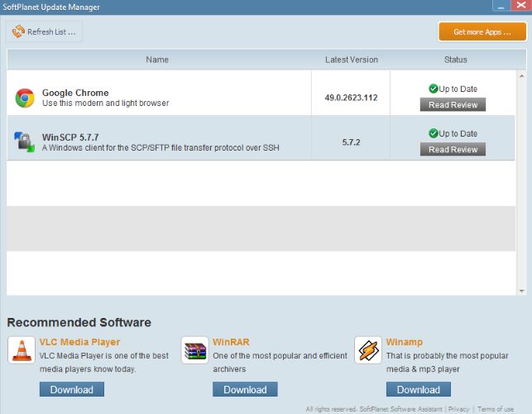
Task: Click the Up to Date text for WinSCP
Action: coord(458,133)
